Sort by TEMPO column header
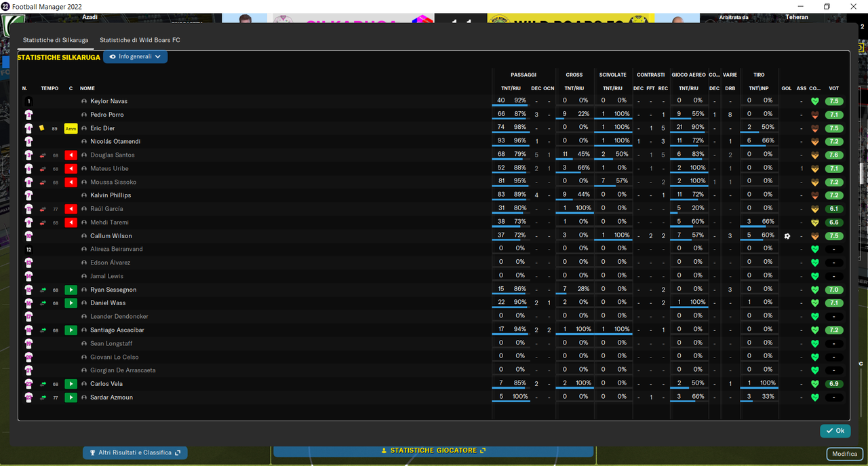 click(x=50, y=88)
